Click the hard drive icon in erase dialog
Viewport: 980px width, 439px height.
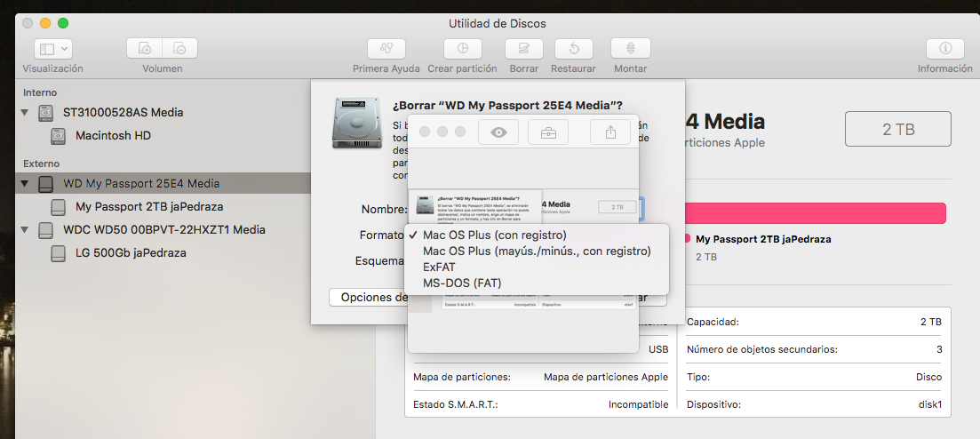pyautogui.click(x=356, y=123)
